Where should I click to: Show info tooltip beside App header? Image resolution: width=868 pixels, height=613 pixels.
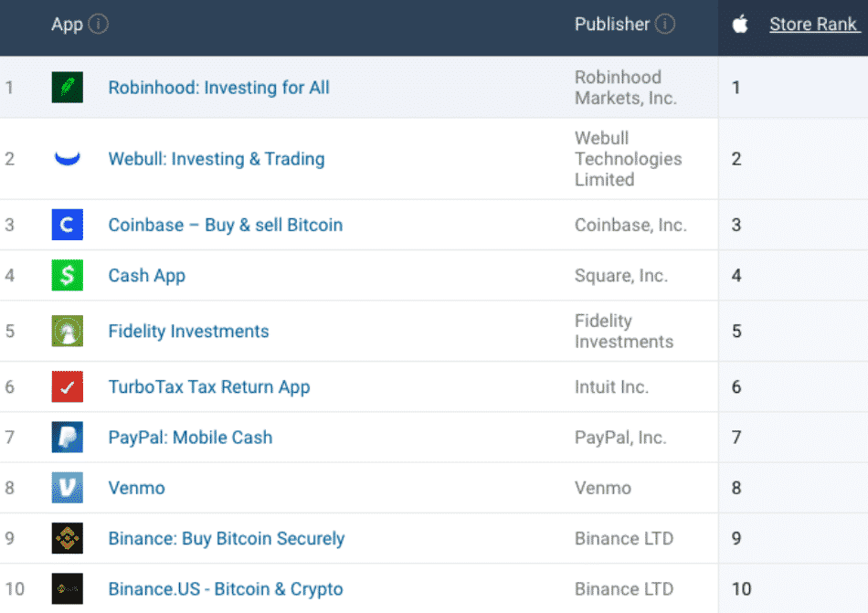click(x=99, y=25)
